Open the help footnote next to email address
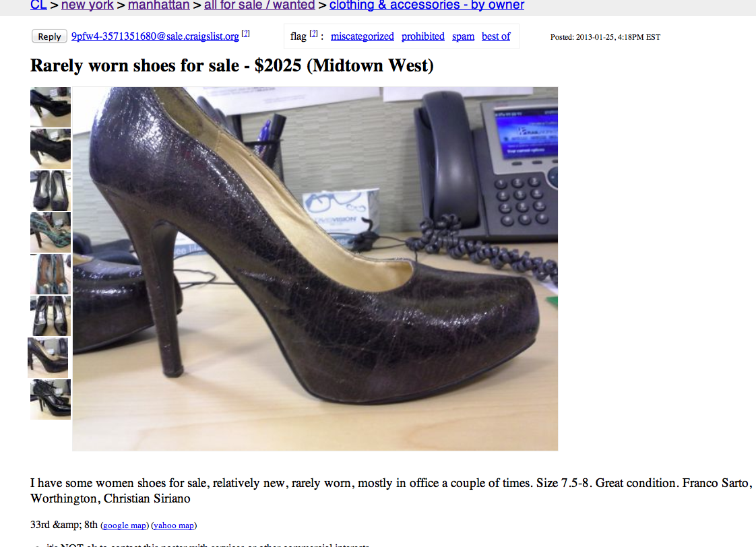Image resolution: width=756 pixels, height=547 pixels. (246, 33)
